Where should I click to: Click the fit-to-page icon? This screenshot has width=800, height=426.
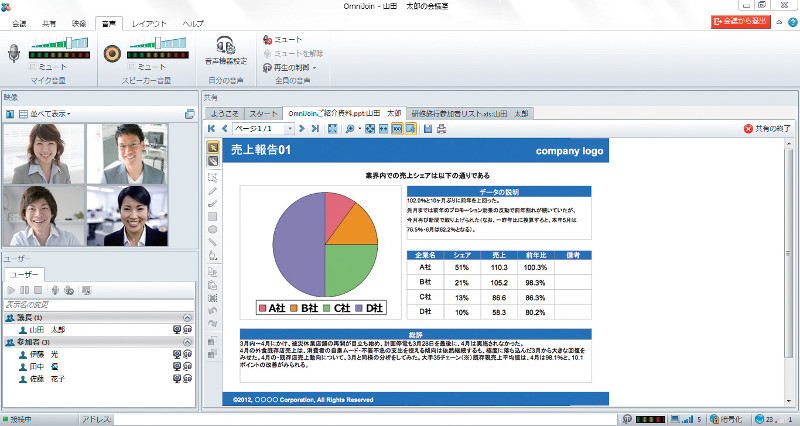click(370, 129)
